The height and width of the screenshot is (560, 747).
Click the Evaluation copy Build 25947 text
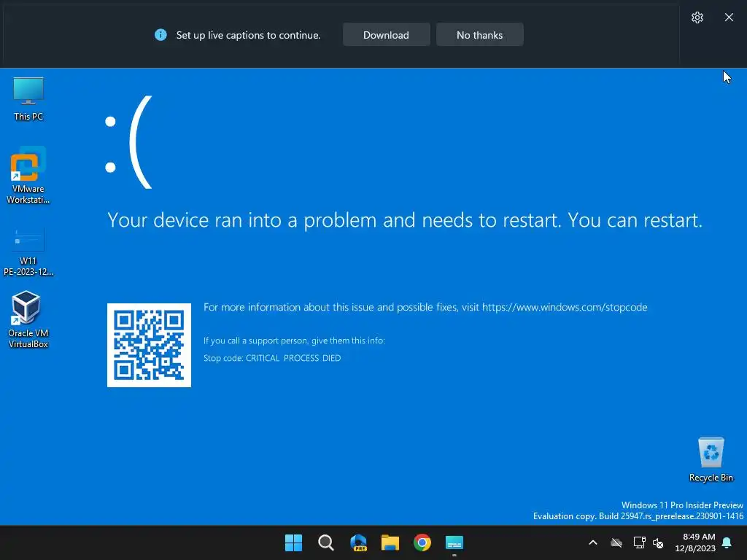click(x=638, y=516)
